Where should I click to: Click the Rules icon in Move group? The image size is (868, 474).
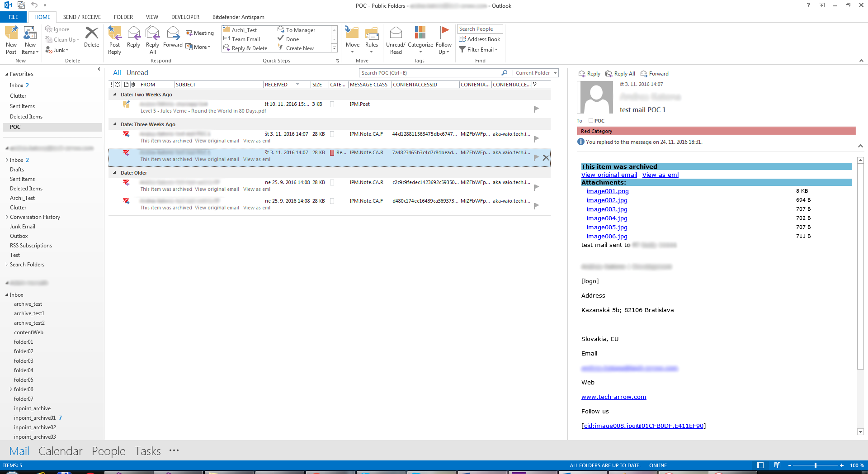tap(371, 33)
